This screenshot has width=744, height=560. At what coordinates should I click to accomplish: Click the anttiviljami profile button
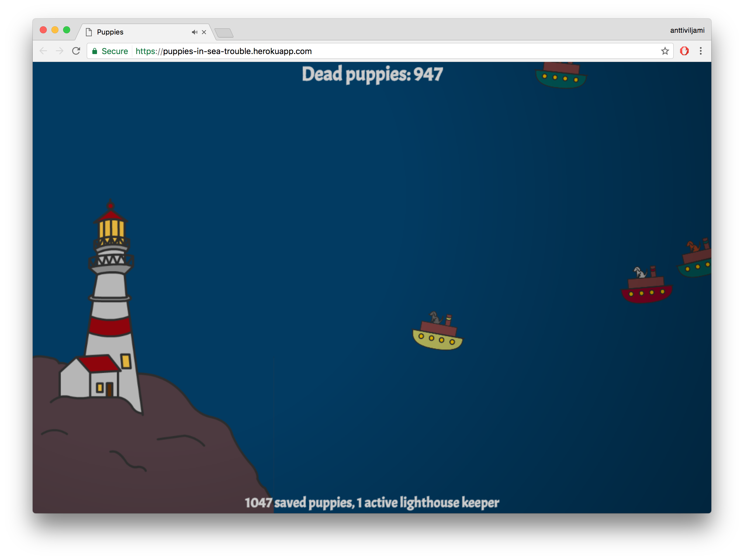pyautogui.click(x=687, y=30)
